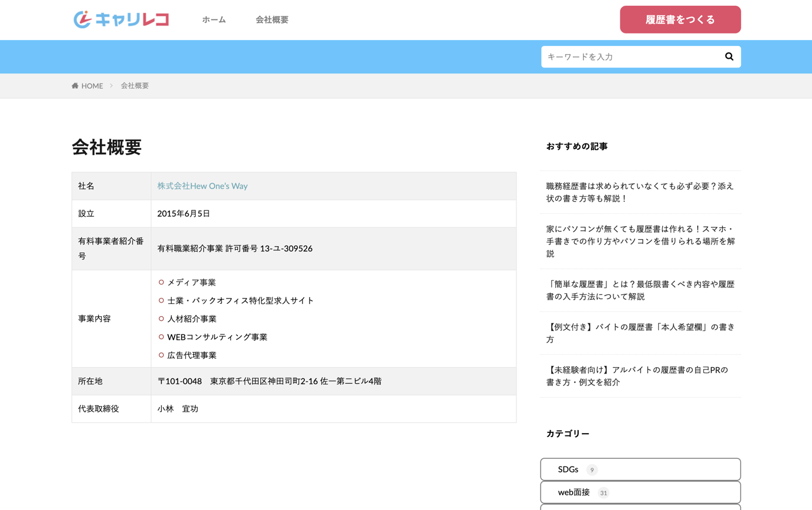
Task: Click the magnifying glass search icon
Action: 729,56
